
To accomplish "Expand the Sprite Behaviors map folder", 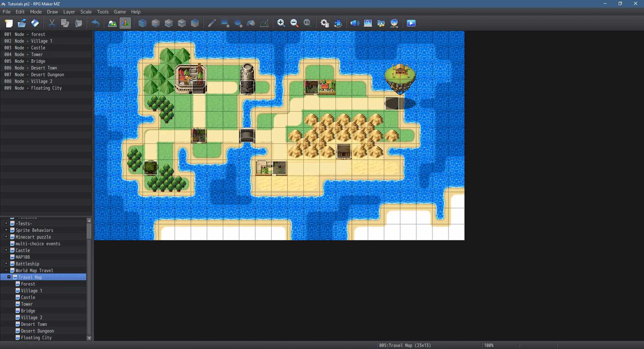I will (6, 230).
